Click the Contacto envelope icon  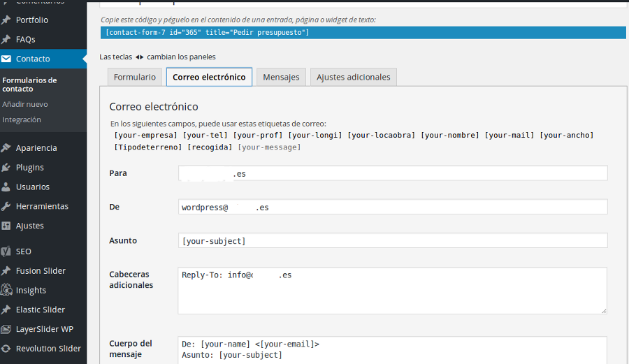click(x=6, y=59)
